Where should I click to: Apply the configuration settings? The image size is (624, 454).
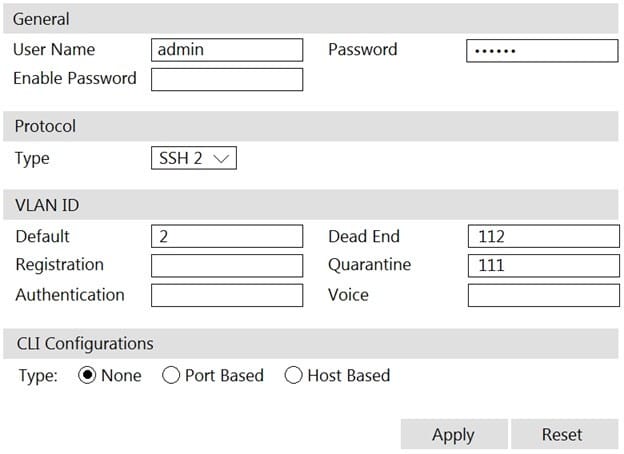pos(454,434)
